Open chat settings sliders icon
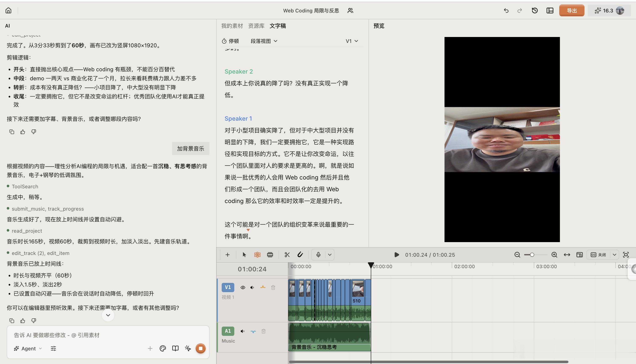This screenshot has width=636, height=364. pyautogui.click(x=53, y=348)
